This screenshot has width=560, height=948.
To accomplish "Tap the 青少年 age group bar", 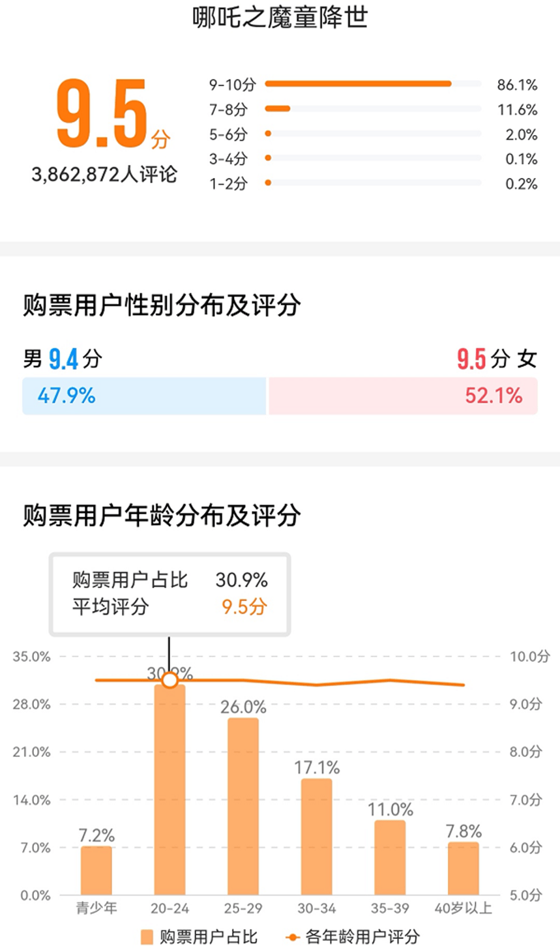I will [96, 870].
